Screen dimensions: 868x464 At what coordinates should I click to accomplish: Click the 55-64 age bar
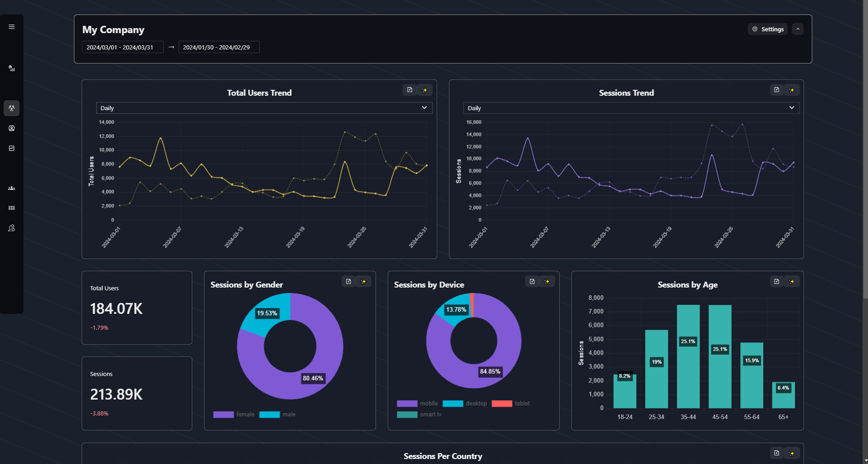(751, 375)
